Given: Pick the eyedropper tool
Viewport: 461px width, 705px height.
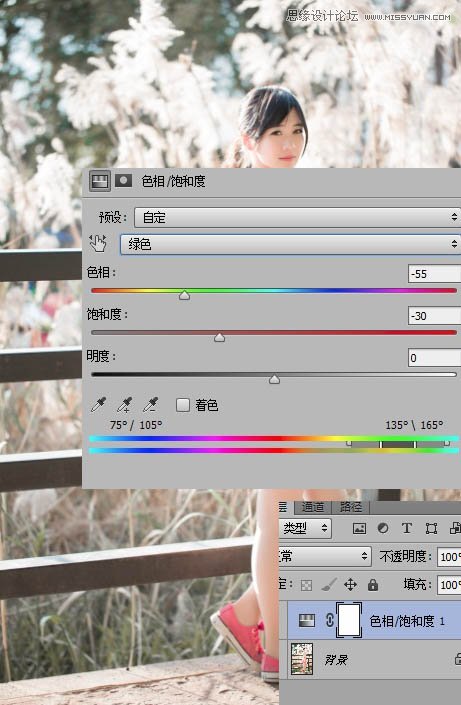Looking at the screenshot, I should (x=98, y=405).
